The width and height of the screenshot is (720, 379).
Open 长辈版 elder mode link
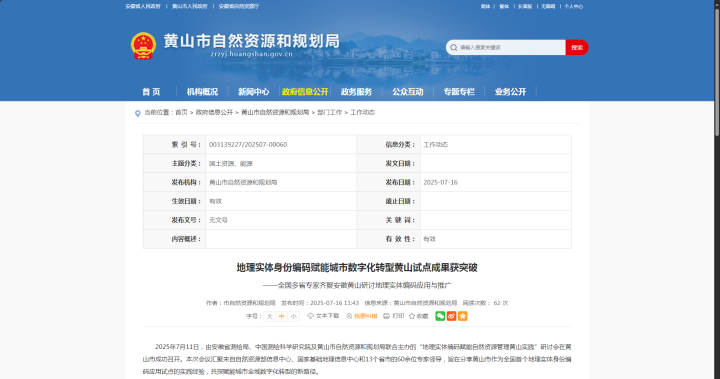coord(525,6)
